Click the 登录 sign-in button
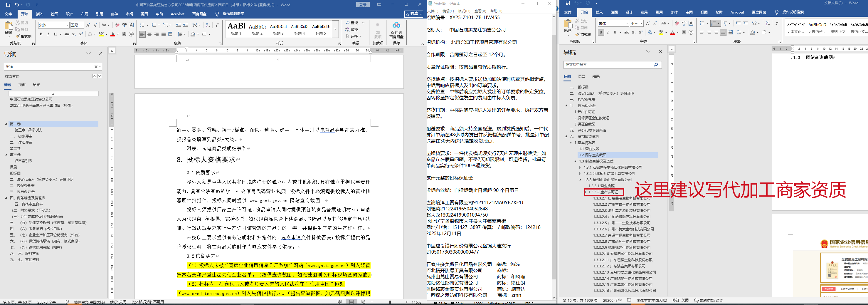 (363, 4)
